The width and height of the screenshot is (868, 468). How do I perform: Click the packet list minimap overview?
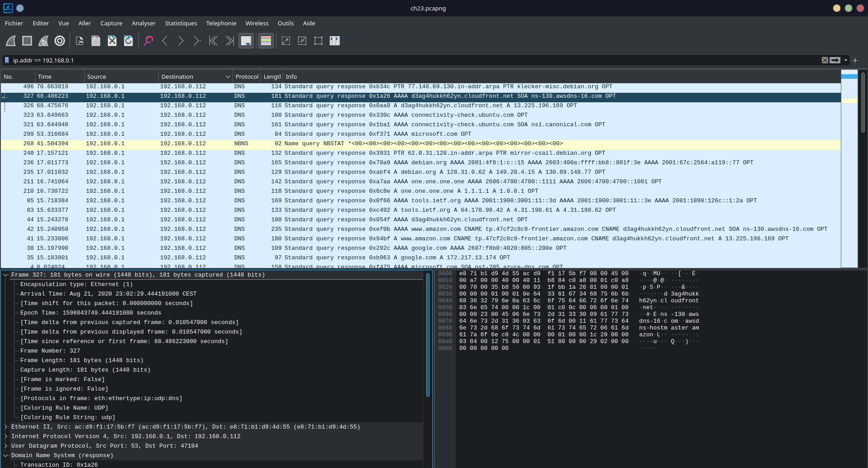[x=849, y=169]
